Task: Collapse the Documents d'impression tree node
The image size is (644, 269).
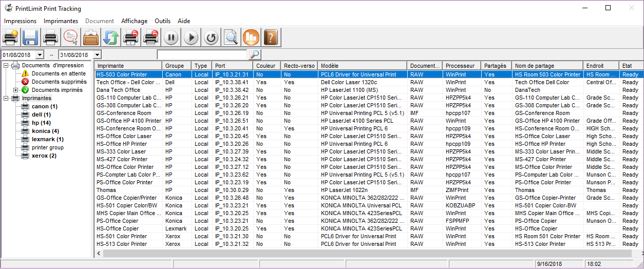Action: click(x=6, y=65)
